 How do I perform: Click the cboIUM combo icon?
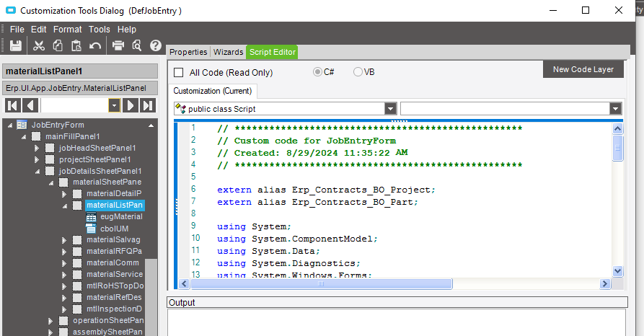91,229
